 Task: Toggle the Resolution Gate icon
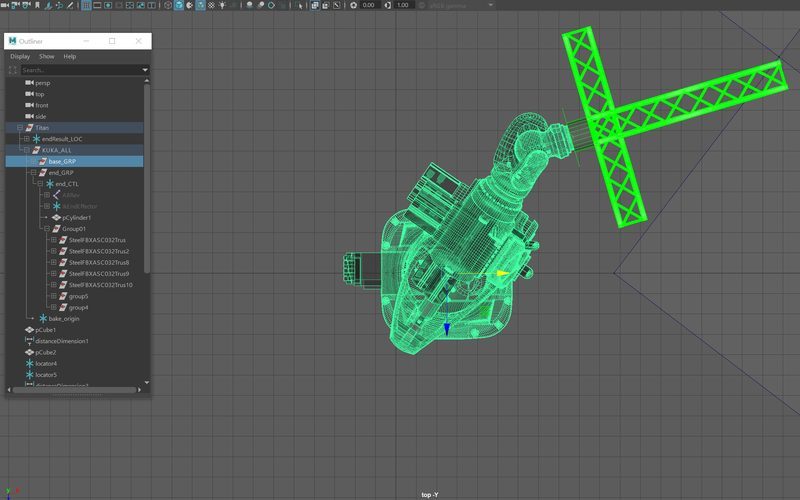[x=108, y=5]
